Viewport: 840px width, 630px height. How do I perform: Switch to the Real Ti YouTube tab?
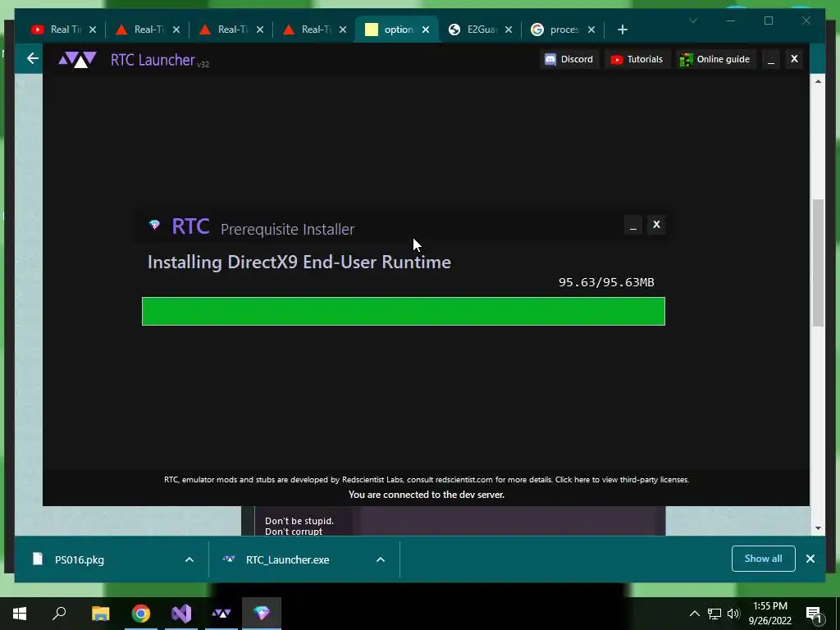coord(57,30)
